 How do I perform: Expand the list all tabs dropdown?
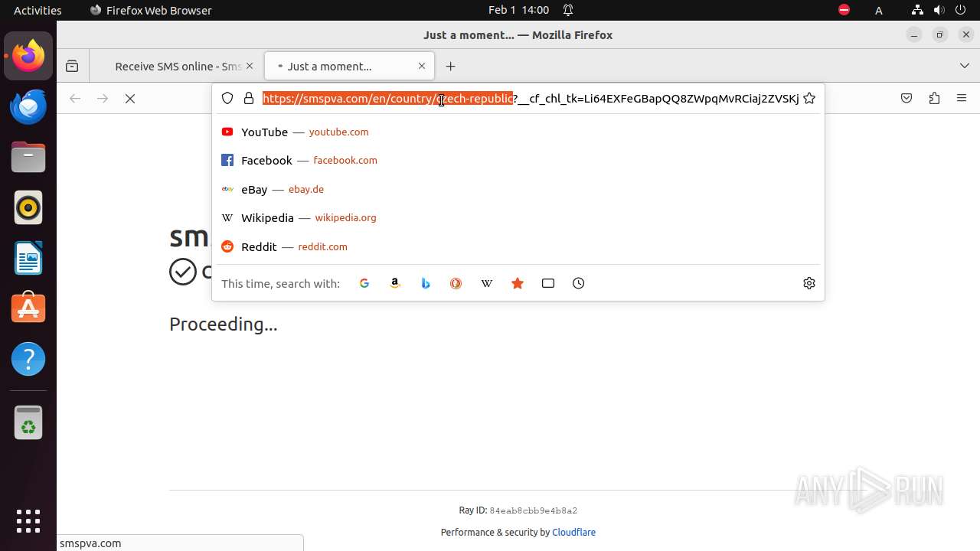(965, 67)
